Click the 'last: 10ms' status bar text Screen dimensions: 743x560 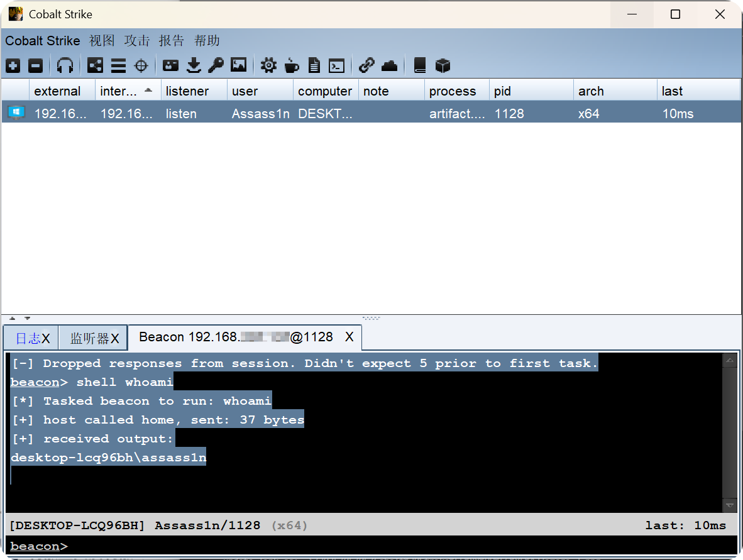click(x=685, y=525)
